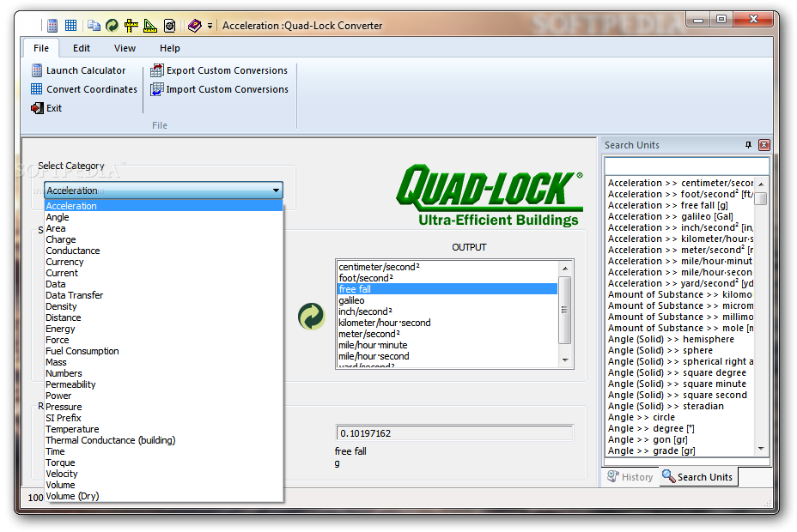The height and width of the screenshot is (532, 797).
Task: Choose Energy in the category dropdown
Action: click(164, 329)
